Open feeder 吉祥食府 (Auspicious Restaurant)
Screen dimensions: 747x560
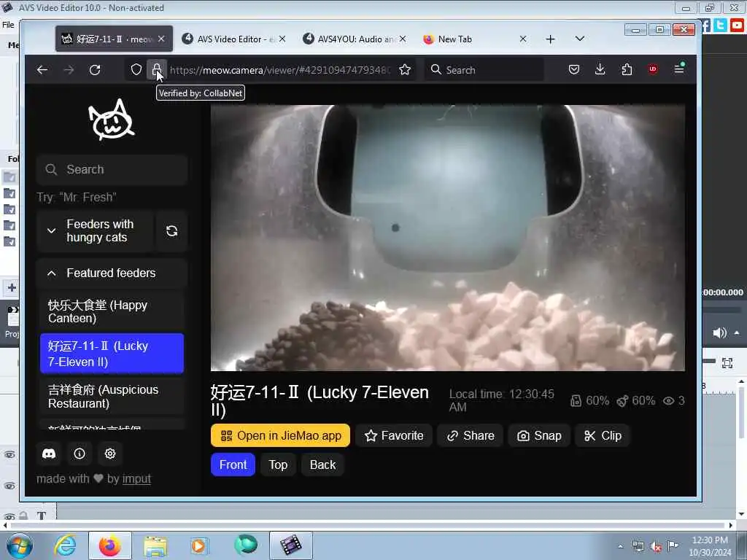(112, 396)
